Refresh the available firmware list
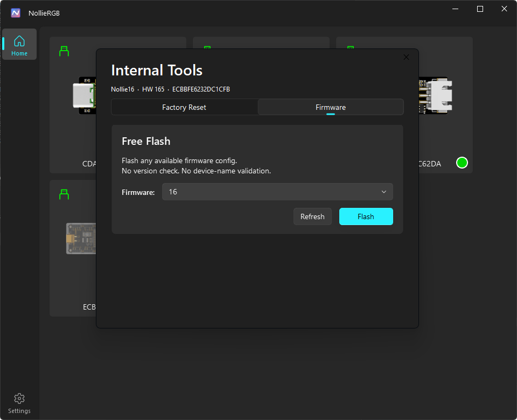The width and height of the screenshot is (517, 420). [312, 216]
